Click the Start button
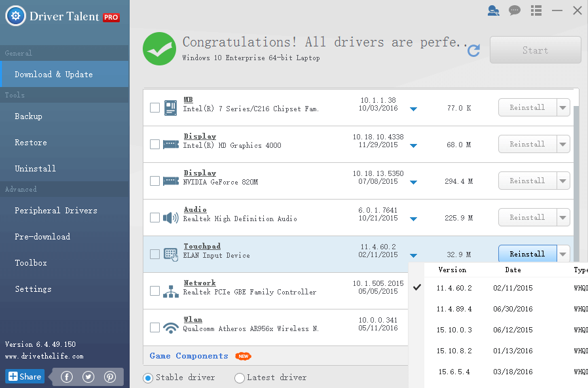588x388 pixels. pyautogui.click(x=535, y=50)
